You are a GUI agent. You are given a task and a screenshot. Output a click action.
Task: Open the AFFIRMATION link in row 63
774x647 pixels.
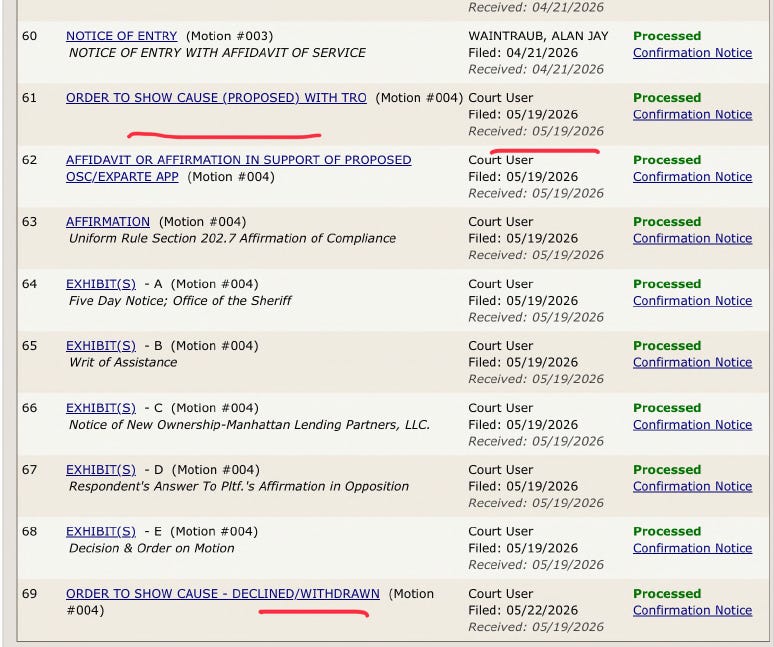[x=108, y=222]
